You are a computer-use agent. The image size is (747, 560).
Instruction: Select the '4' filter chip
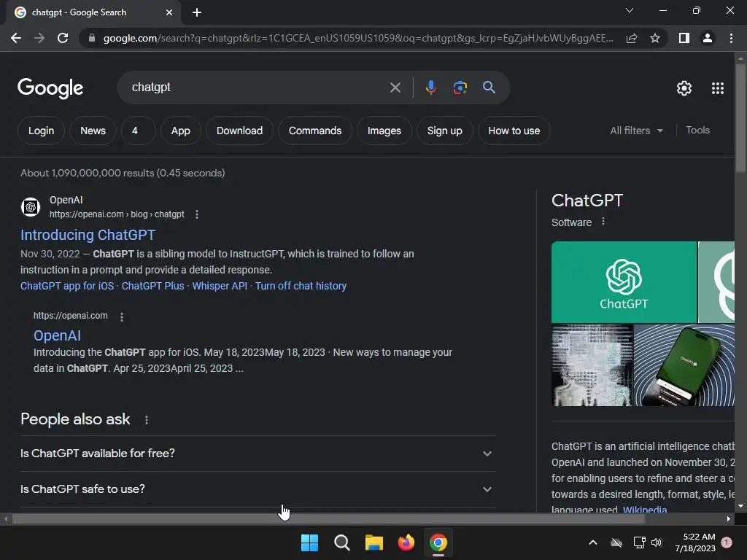[138, 131]
